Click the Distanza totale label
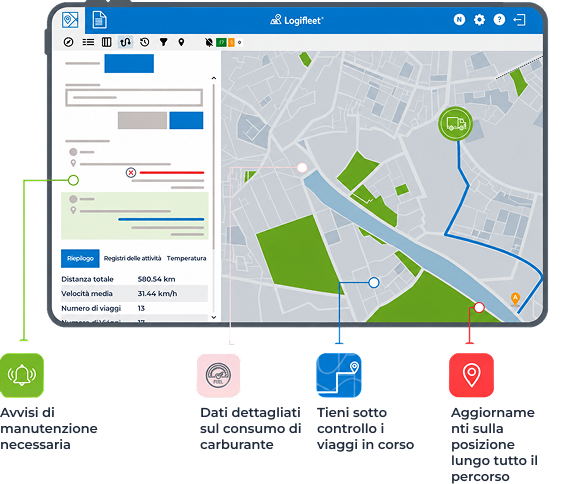The image size is (569, 484). pyautogui.click(x=87, y=279)
